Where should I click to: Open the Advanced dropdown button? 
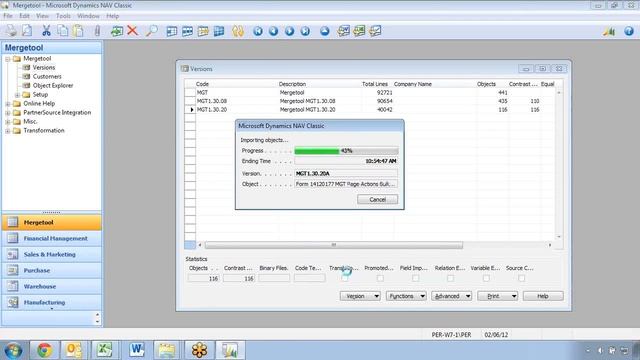[x=451, y=296]
